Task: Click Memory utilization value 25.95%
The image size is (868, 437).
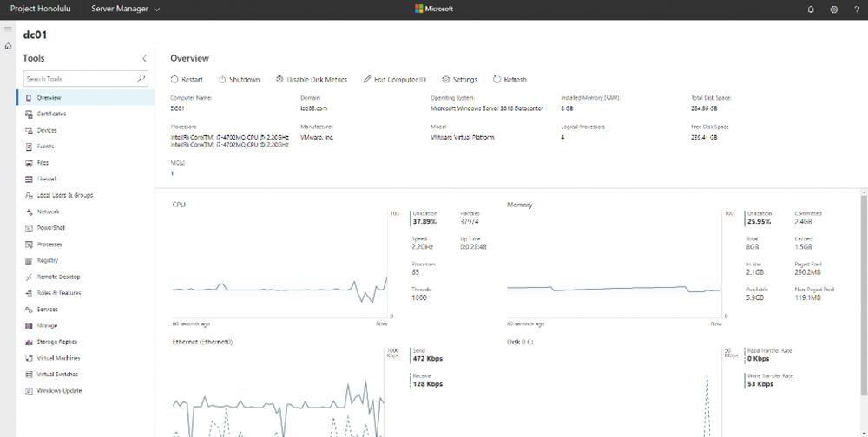Action: coord(759,222)
